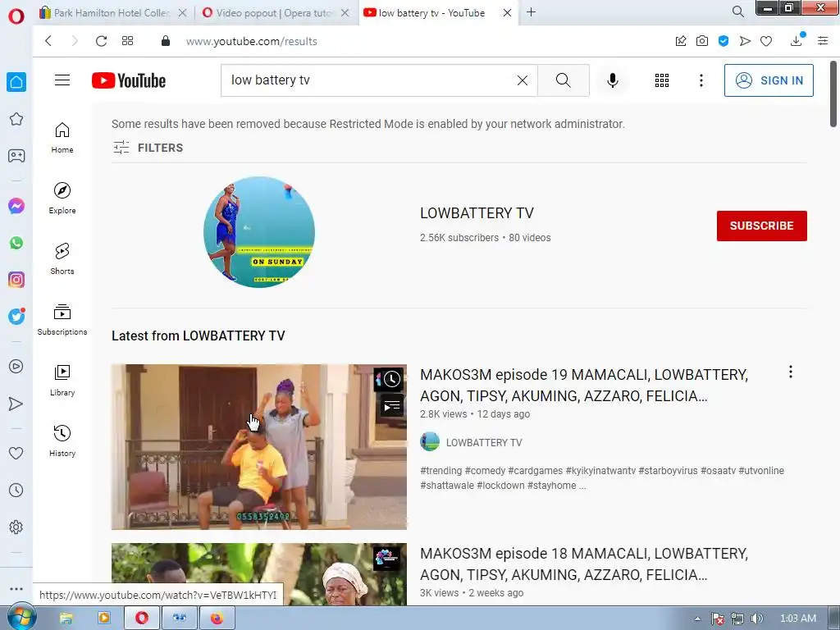
Task: Open Opera sidebar Settings gear
Action: coord(16,527)
